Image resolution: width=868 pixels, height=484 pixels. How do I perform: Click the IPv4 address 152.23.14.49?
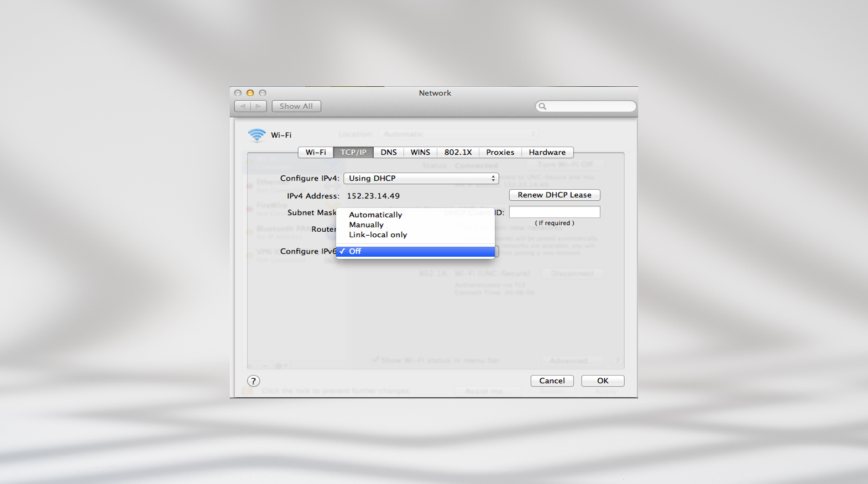pyautogui.click(x=373, y=196)
